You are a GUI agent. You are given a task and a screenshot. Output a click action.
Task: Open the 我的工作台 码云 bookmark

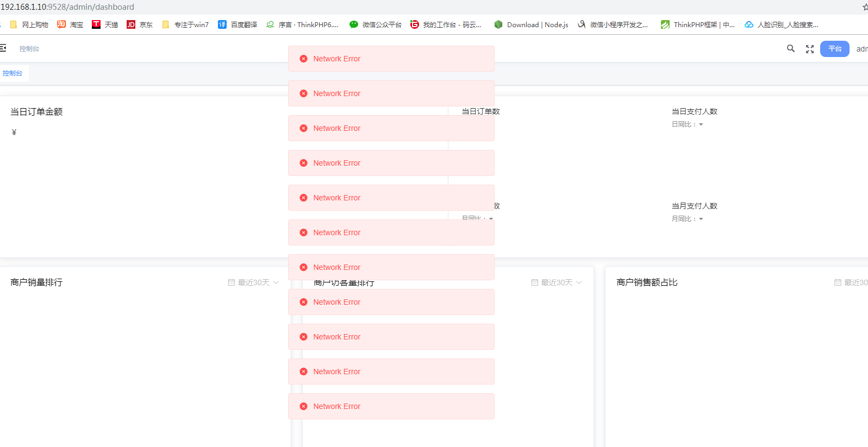446,24
